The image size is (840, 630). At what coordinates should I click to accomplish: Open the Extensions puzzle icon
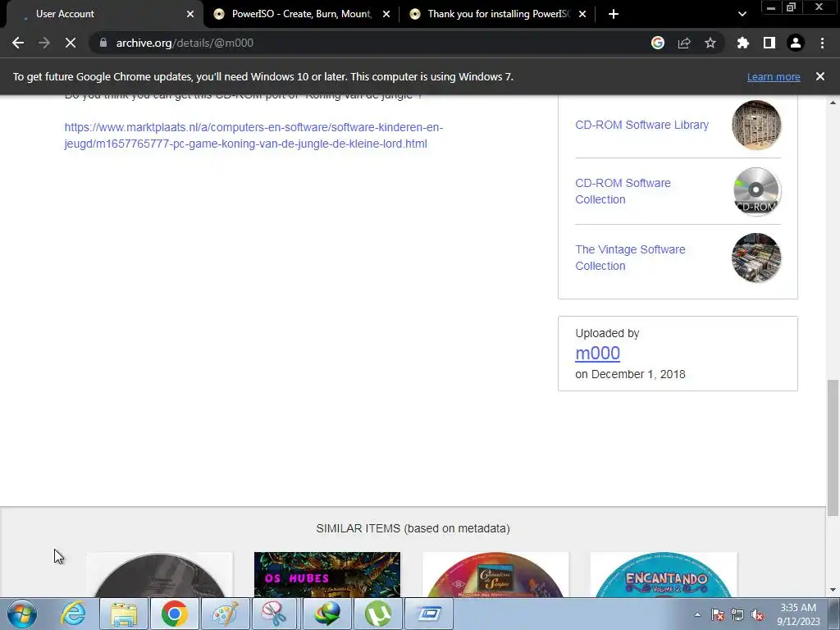point(742,43)
